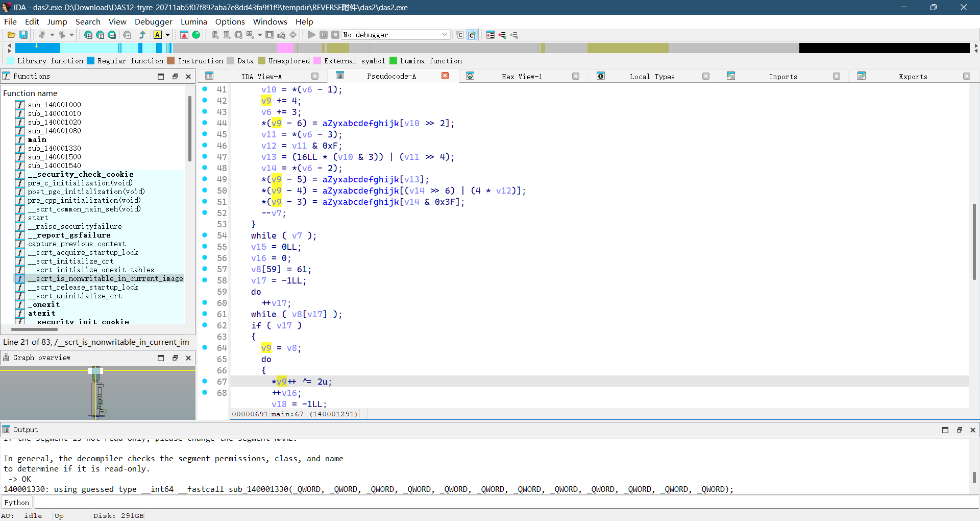Start the process with Play button
This screenshot has height=521, width=980.
tap(312, 35)
